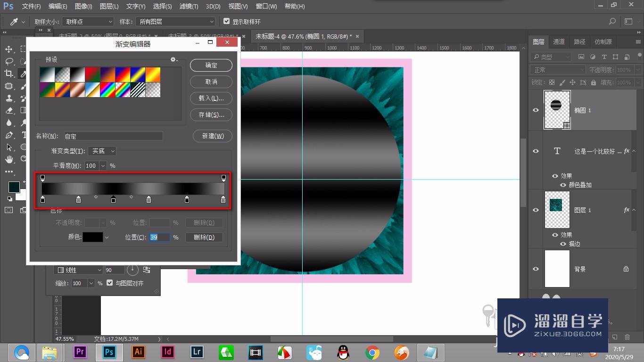Toggle 效果 visibility under text layer
This screenshot has height=362, width=644.
[x=555, y=176]
